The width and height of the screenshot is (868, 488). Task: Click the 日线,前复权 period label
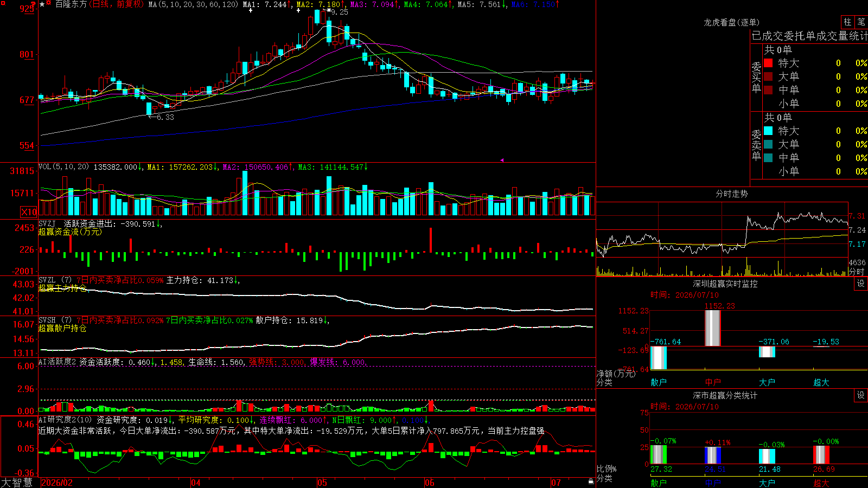117,4
